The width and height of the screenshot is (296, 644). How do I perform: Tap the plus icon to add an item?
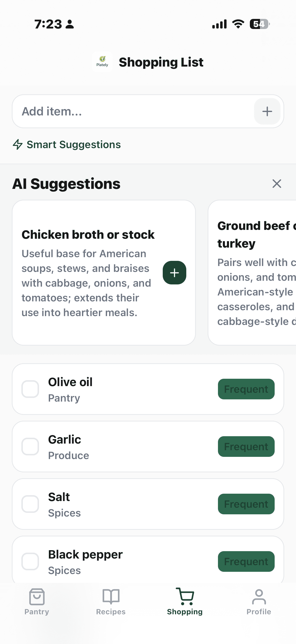[267, 111]
